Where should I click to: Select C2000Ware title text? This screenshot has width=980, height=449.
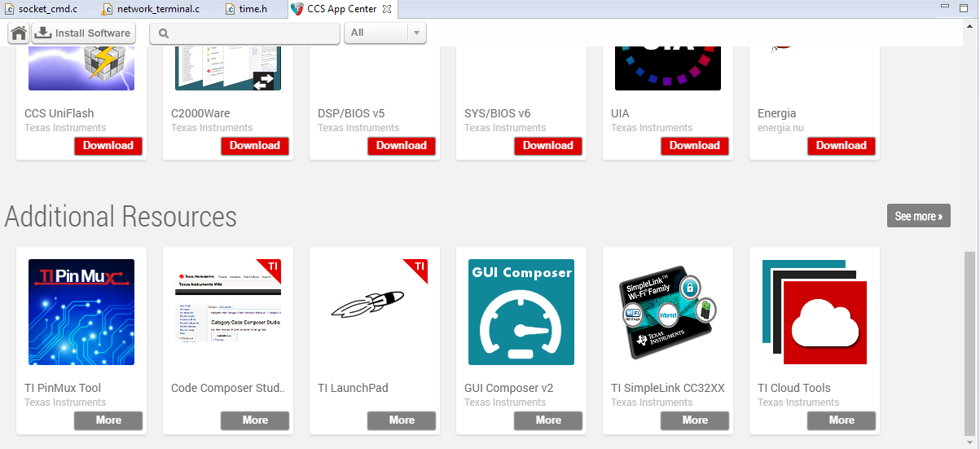[x=200, y=113]
